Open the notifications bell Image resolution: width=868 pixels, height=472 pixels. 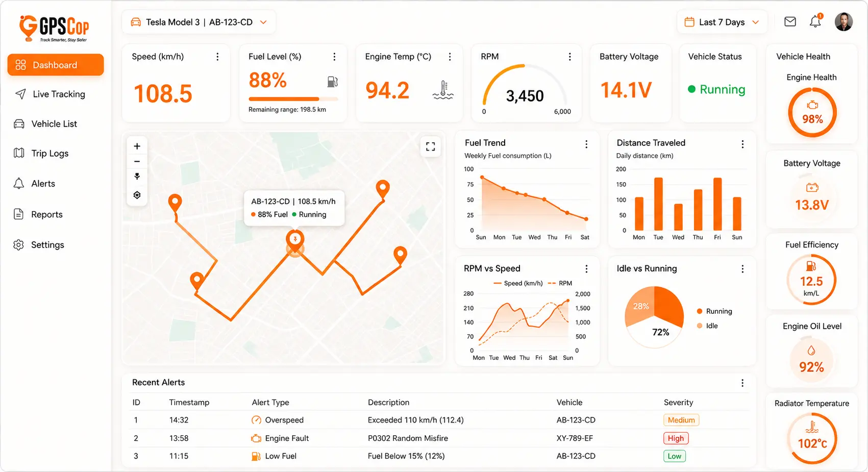[815, 21]
